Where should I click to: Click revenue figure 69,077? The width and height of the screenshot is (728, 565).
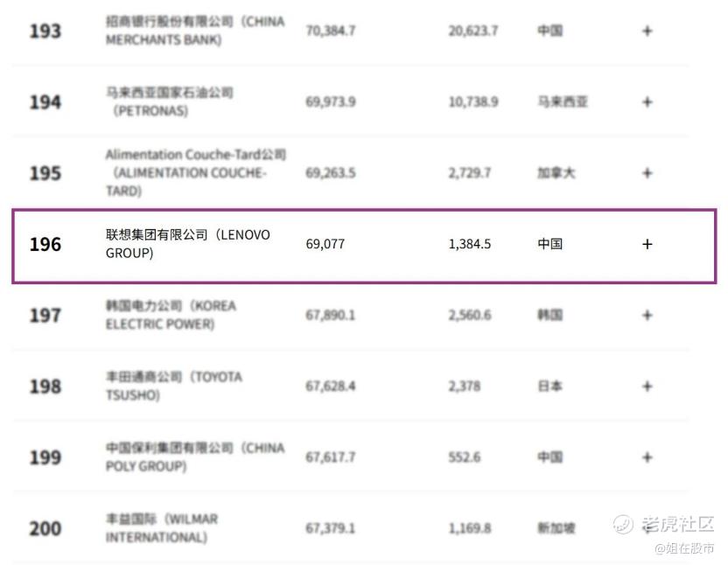[x=325, y=244]
